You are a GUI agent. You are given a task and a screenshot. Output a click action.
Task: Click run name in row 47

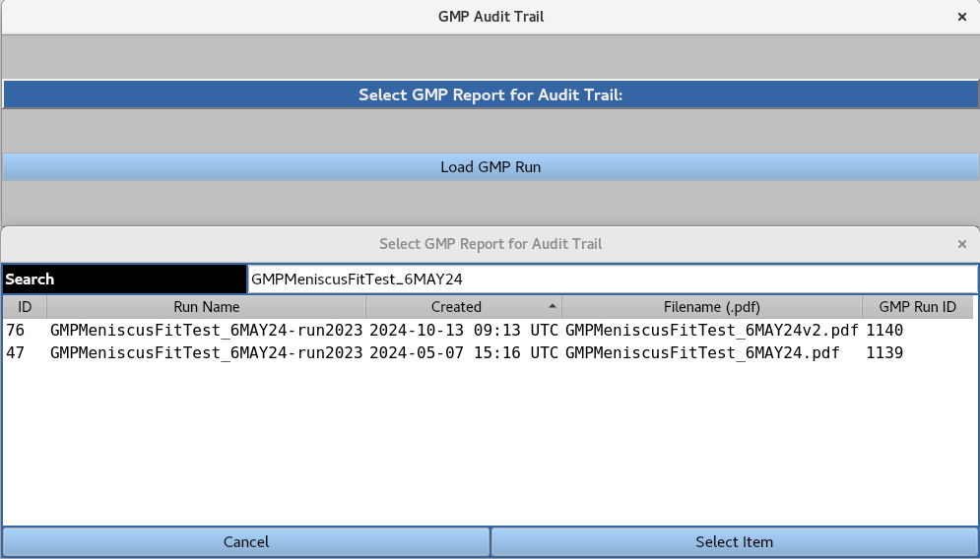pyautogui.click(x=206, y=353)
